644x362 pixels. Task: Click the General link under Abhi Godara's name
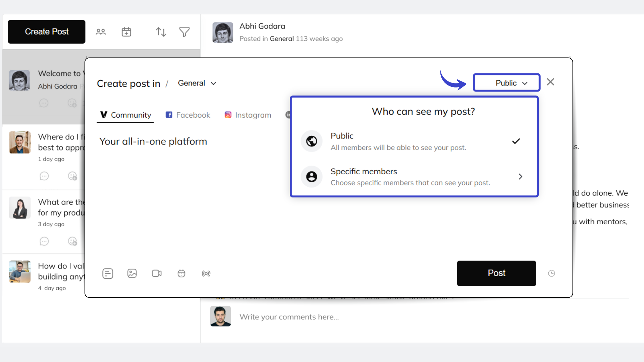282,39
